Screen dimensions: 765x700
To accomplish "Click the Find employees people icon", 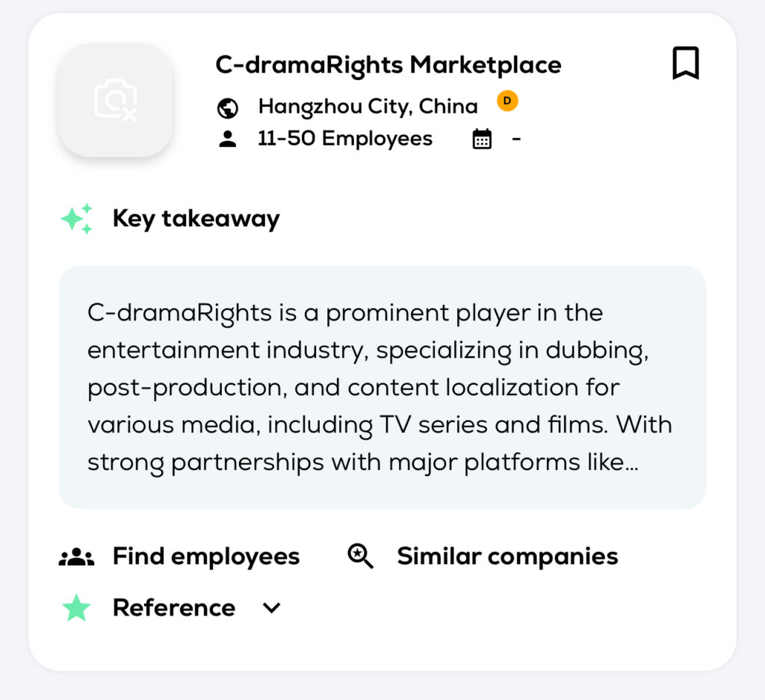I will pyautogui.click(x=76, y=557).
